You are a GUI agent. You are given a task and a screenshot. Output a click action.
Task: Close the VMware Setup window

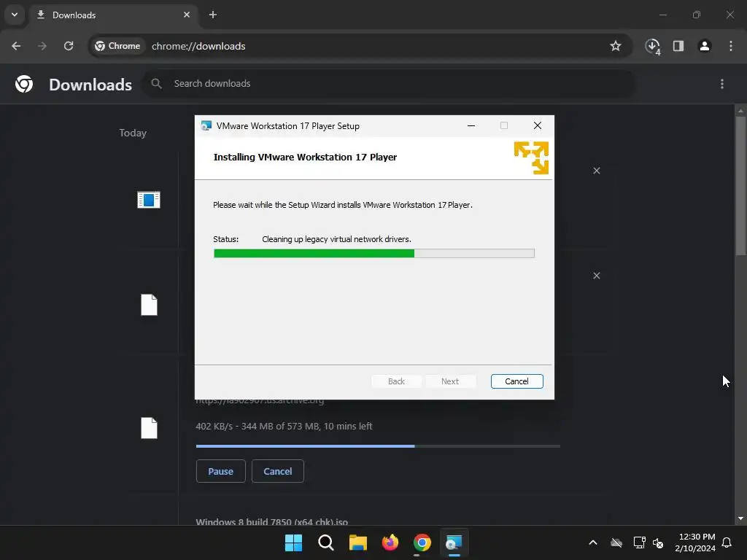538,125
